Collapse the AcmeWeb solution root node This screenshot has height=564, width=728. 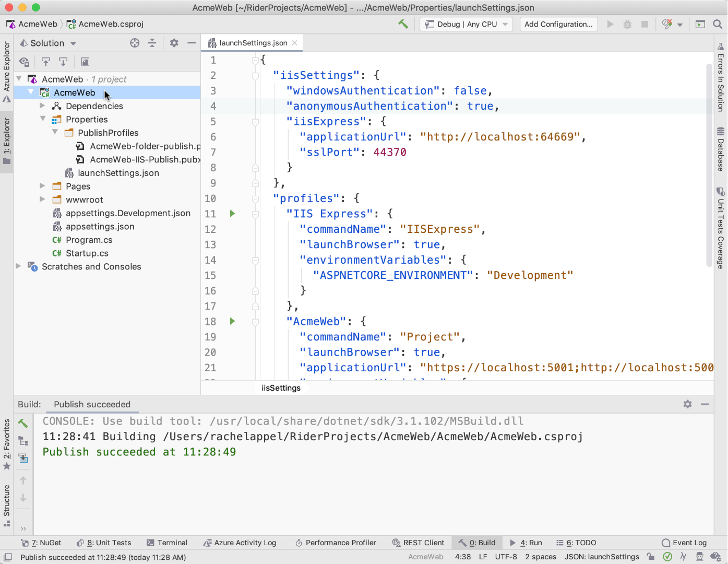(19, 79)
